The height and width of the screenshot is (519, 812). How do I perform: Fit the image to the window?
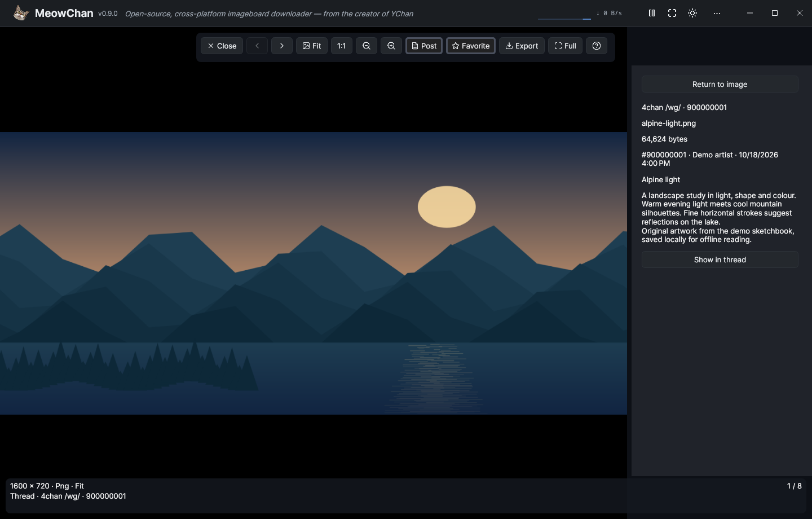pyautogui.click(x=312, y=46)
